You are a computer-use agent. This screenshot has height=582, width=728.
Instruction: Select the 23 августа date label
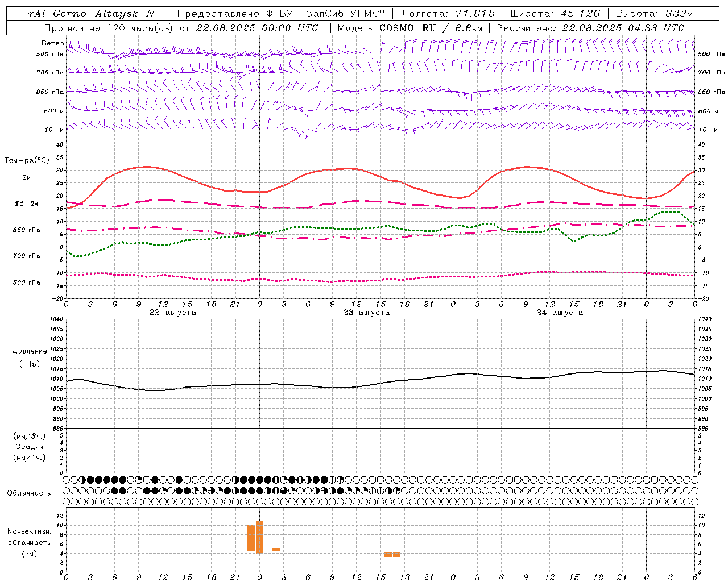[366, 313]
